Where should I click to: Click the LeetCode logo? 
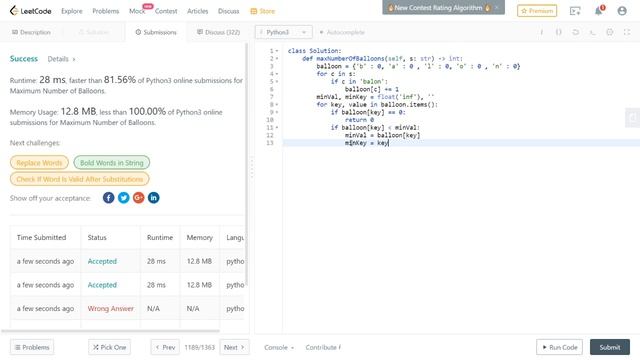(x=31, y=11)
